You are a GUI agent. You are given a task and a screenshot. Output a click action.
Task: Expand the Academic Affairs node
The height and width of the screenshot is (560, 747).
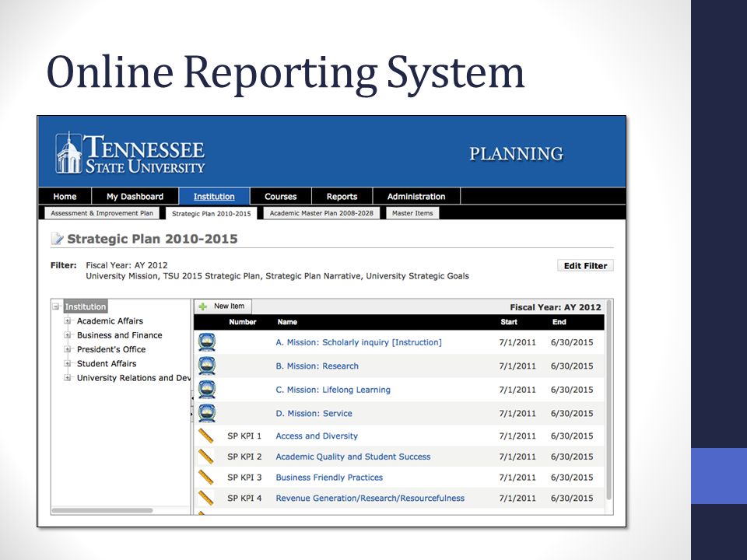pos(68,321)
